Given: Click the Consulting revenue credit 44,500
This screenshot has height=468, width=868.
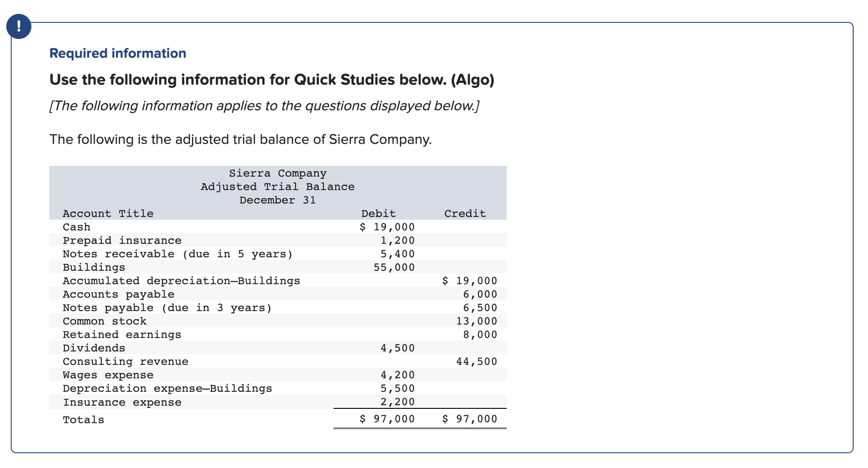Looking at the screenshot, I should [477, 362].
